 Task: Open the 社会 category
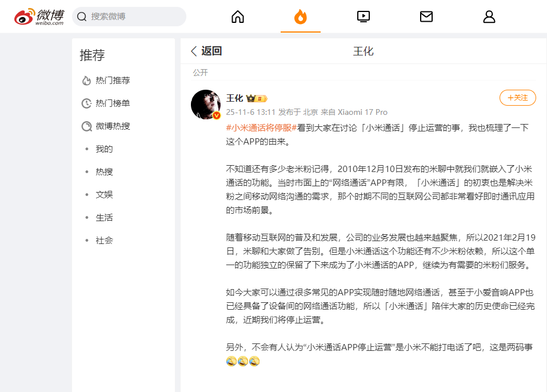click(103, 240)
